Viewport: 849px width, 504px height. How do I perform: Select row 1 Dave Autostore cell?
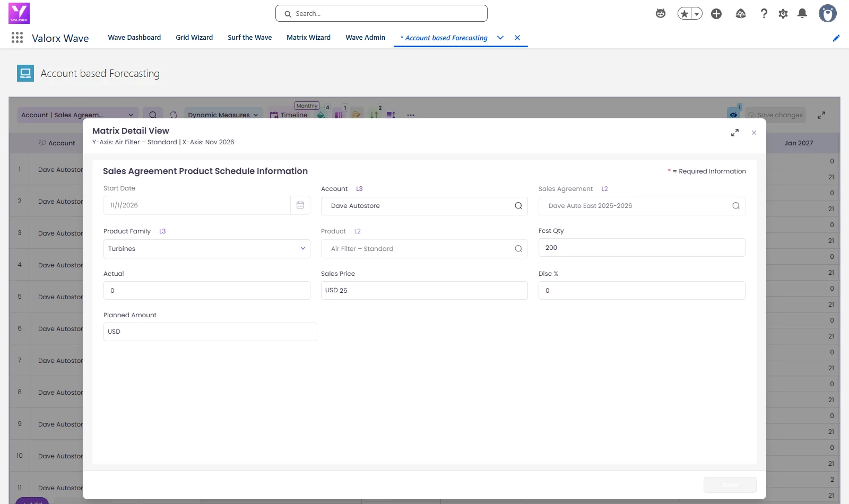tap(57, 170)
